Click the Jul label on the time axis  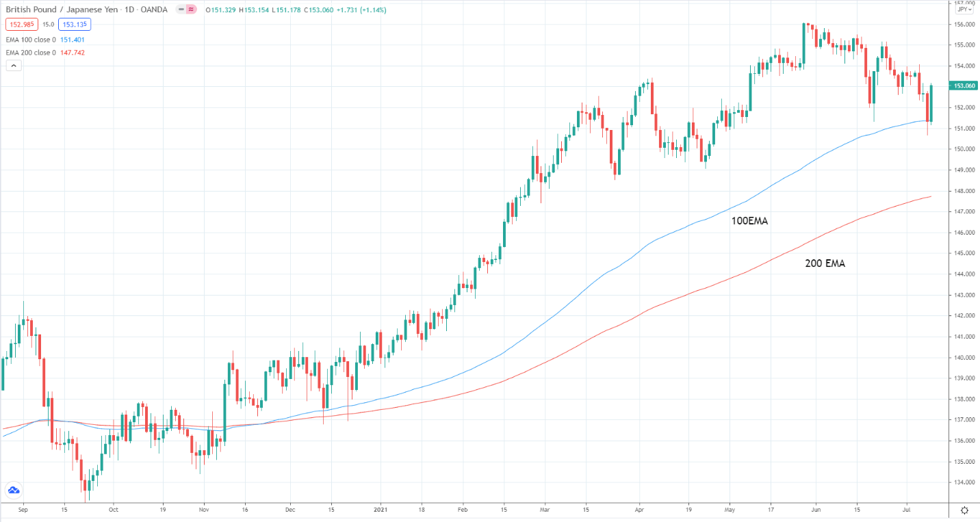[906, 510]
